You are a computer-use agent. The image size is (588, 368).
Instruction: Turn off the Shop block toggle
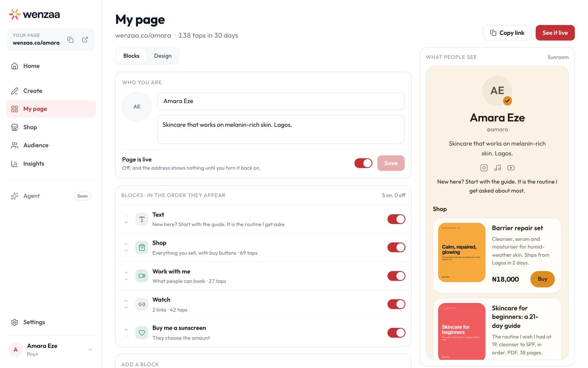396,248
